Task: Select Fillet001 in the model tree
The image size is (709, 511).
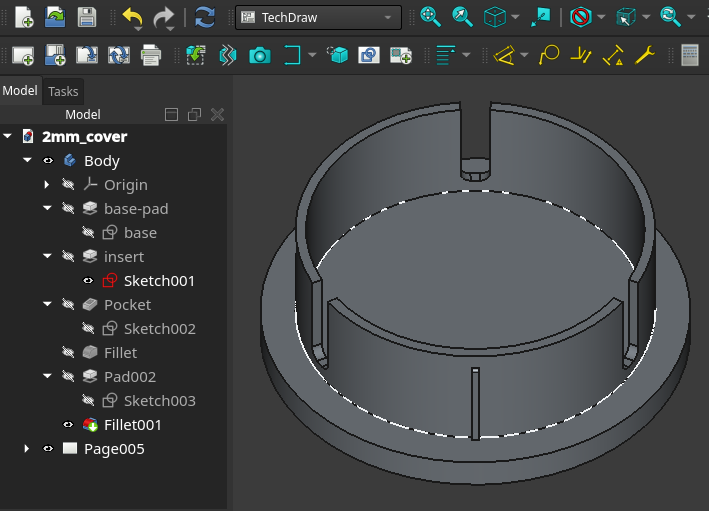Action: (x=132, y=425)
